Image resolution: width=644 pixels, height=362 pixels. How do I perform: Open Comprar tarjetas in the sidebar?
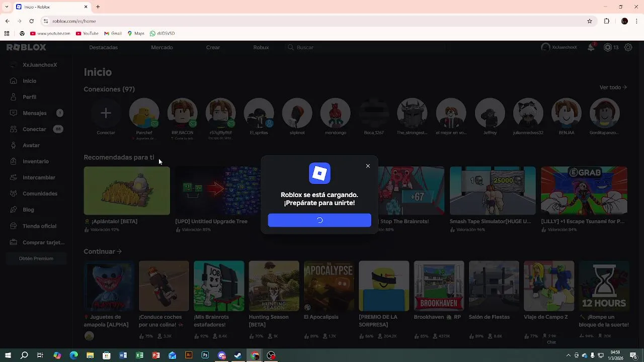43,242
